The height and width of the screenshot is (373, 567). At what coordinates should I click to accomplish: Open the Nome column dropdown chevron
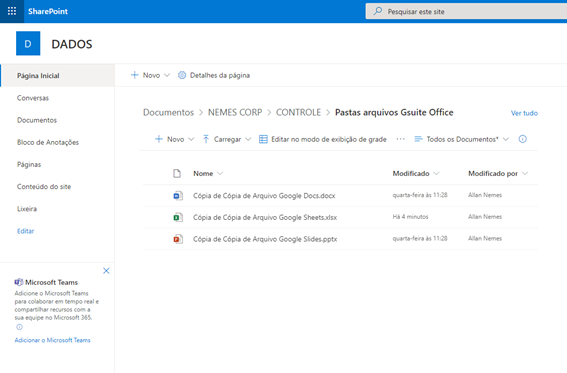pyautogui.click(x=220, y=173)
